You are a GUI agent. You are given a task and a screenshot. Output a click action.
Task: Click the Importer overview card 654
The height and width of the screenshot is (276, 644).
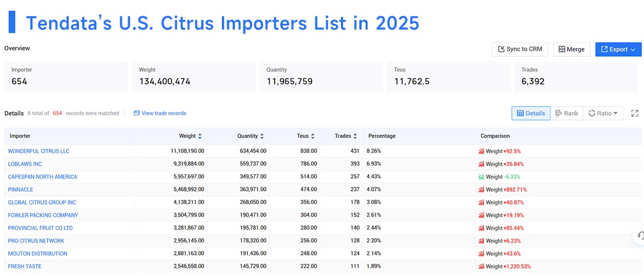pos(66,77)
